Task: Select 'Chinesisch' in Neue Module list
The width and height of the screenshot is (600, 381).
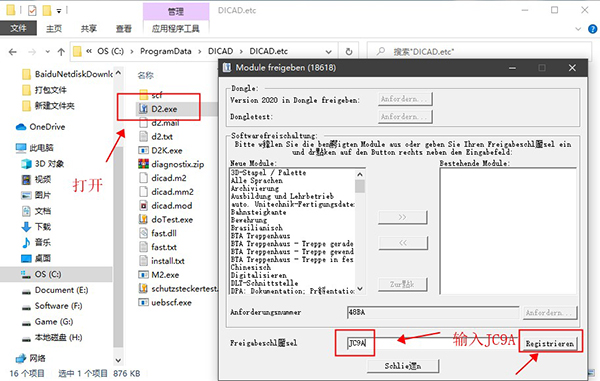Action: pos(251,267)
